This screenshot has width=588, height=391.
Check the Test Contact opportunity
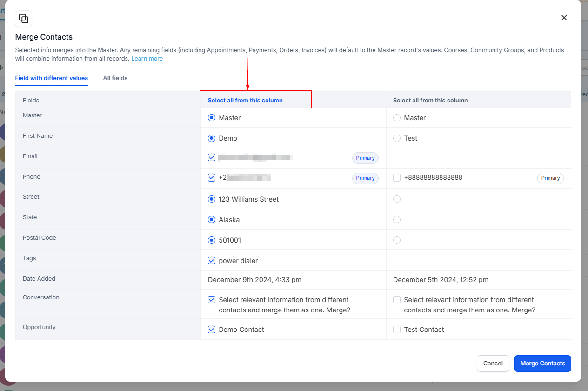pos(397,330)
